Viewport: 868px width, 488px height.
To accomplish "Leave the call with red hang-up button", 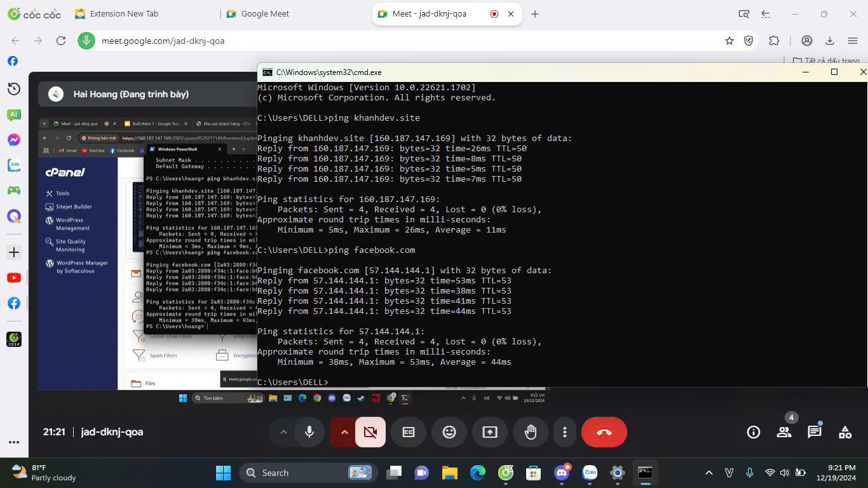I will 604,432.
